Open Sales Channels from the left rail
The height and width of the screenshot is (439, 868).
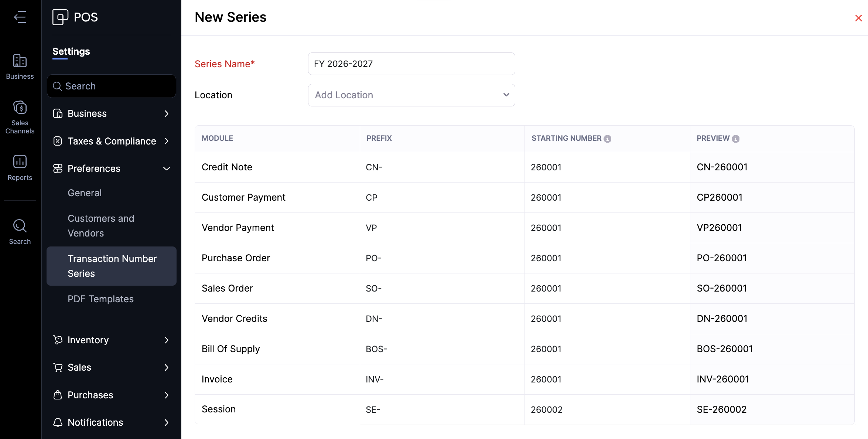click(20, 117)
